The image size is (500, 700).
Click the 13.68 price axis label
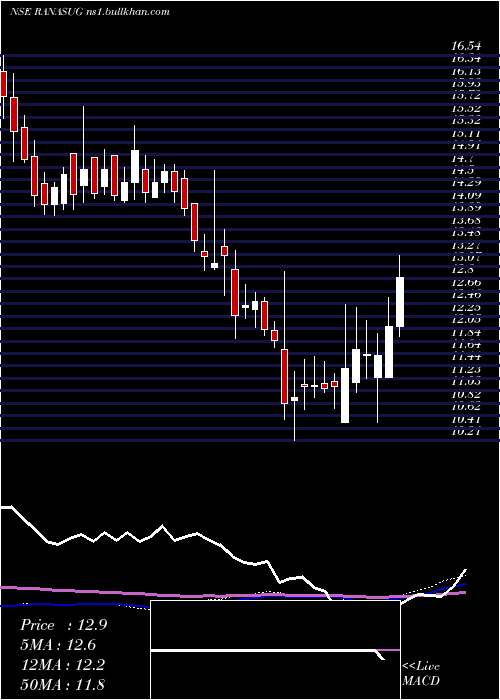point(466,221)
